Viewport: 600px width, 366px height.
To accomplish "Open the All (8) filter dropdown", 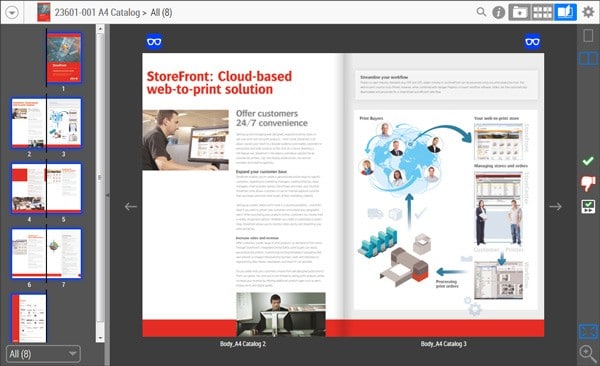I will pyautogui.click(x=43, y=354).
